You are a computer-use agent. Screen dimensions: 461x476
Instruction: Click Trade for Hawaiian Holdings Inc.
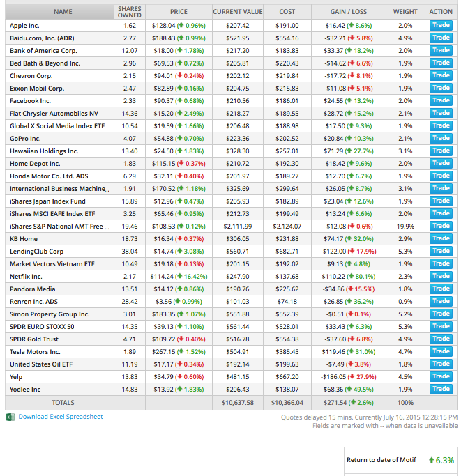pyautogui.click(x=441, y=151)
